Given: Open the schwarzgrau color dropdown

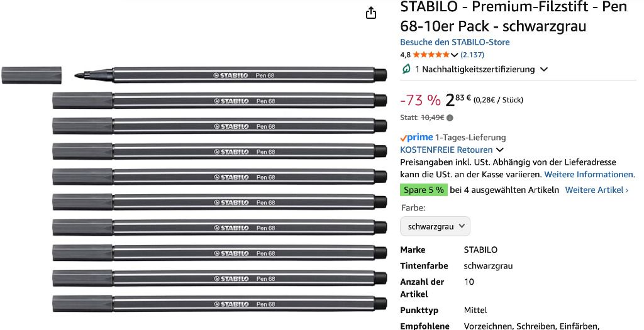Looking at the screenshot, I should pos(435,226).
